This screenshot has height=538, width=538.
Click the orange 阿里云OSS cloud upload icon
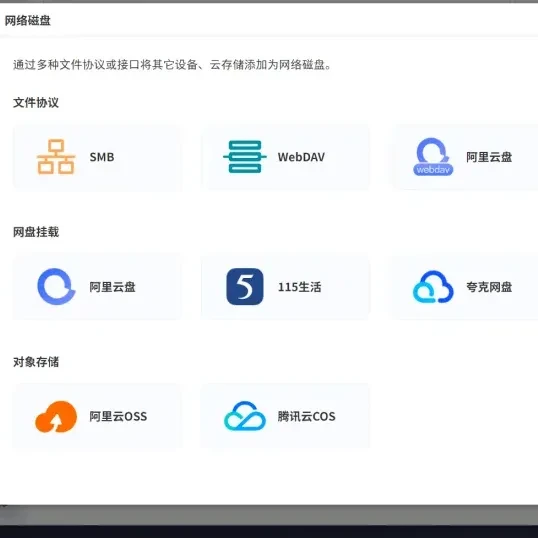tap(56, 416)
